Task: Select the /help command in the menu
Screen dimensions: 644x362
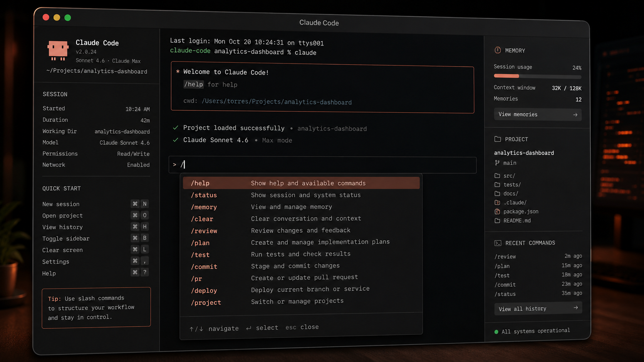Action: pyautogui.click(x=301, y=183)
